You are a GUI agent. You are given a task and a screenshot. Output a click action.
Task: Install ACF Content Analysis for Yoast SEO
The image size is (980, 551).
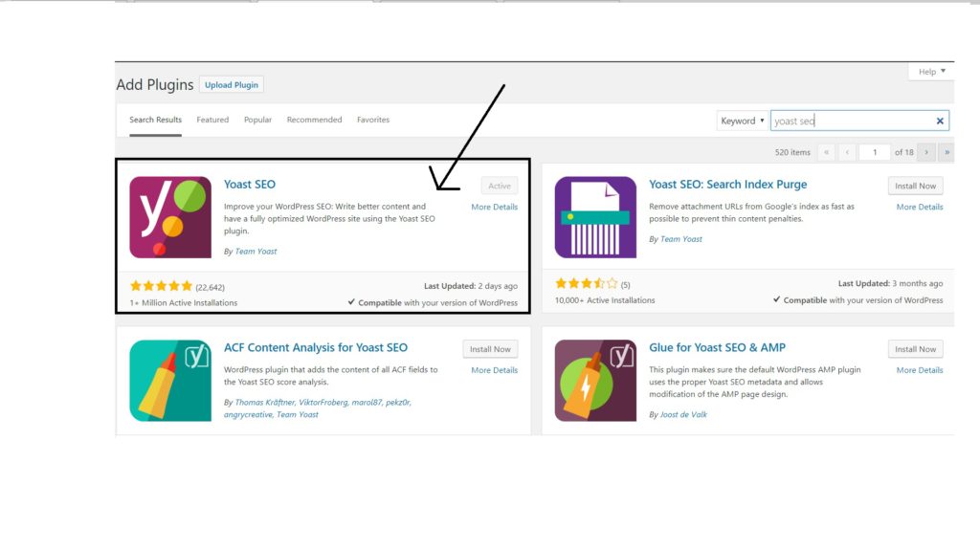click(x=490, y=349)
